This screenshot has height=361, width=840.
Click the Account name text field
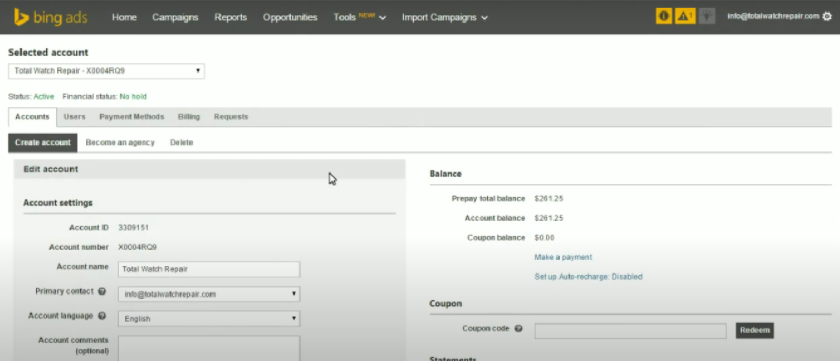[209, 269]
